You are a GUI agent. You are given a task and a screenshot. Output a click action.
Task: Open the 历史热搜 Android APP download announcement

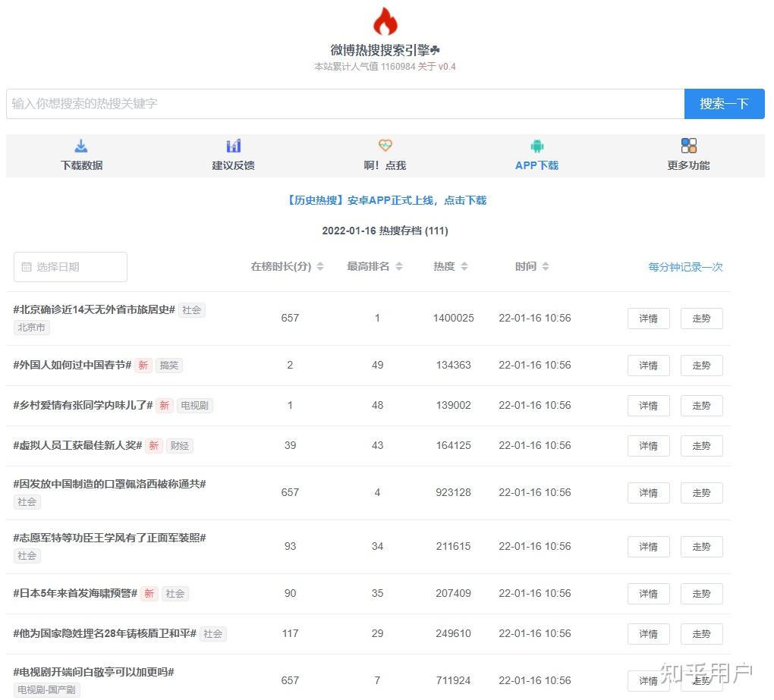385,200
